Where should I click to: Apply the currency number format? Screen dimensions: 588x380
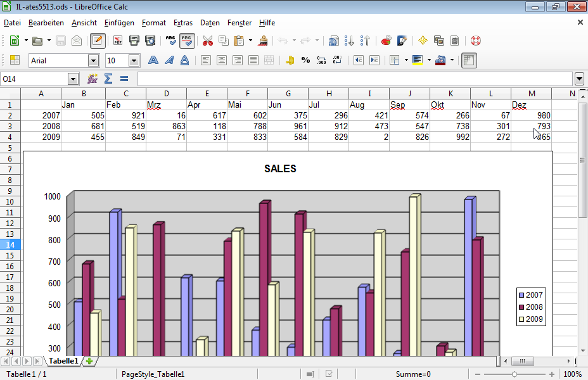[x=290, y=60]
